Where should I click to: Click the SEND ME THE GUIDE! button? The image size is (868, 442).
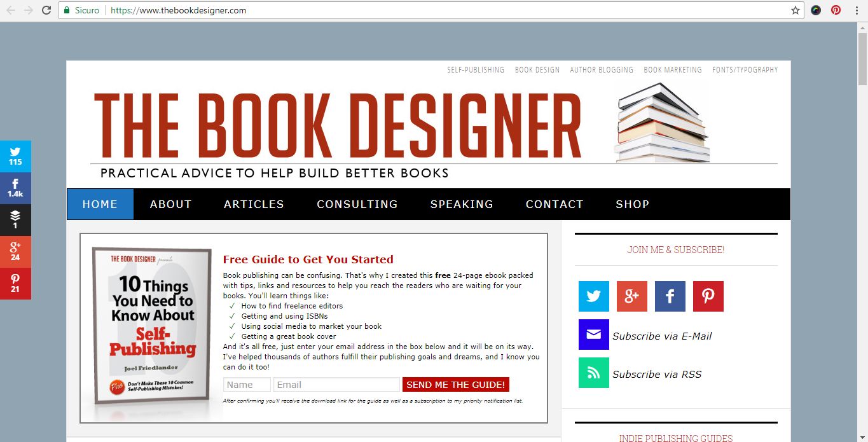click(x=456, y=385)
